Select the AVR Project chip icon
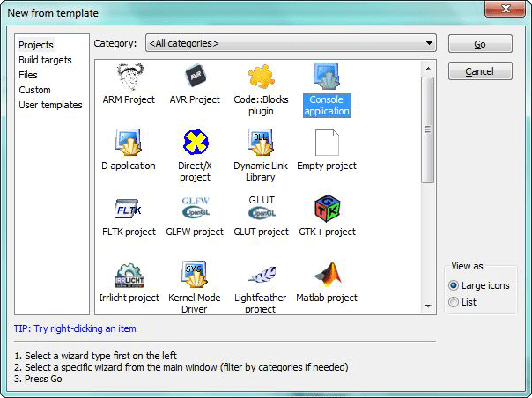The width and height of the screenshot is (532, 398). click(195, 76)
